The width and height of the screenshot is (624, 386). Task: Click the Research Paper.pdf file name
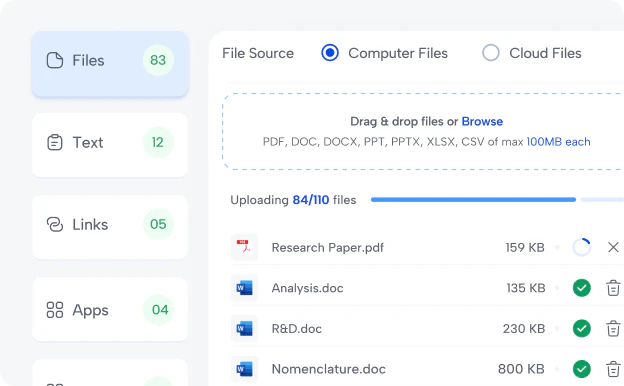(328, 248)
